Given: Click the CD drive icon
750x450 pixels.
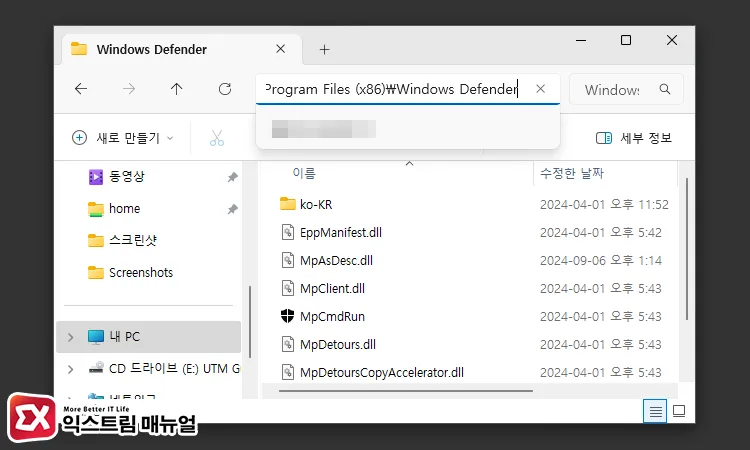Looking at the screenshot, I should point(96,368).
